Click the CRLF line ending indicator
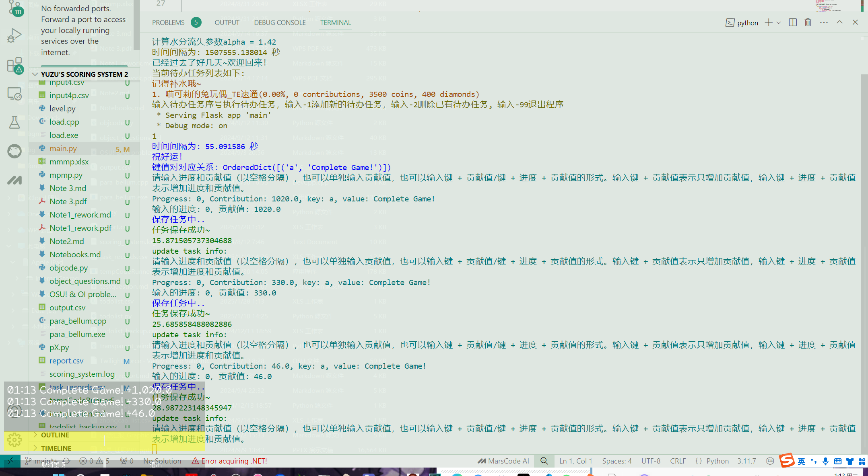Screen dimensions: 868x476 [678, 461]
